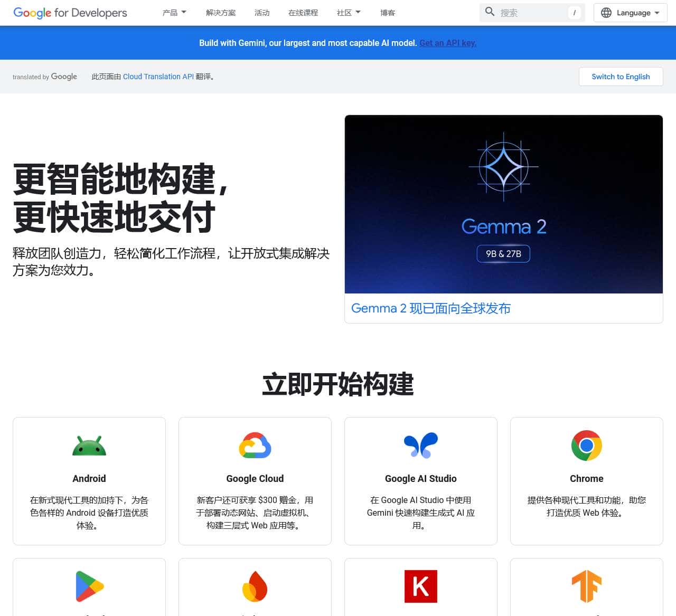Click the Android robot icon
676x616 pixels.
point(89,445)
